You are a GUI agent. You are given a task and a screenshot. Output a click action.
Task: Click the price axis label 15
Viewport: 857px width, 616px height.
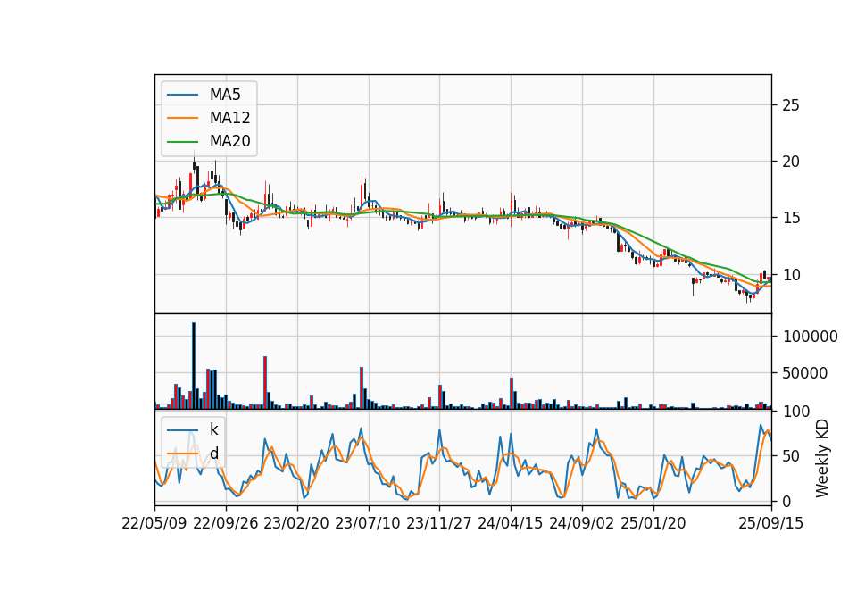790,218
